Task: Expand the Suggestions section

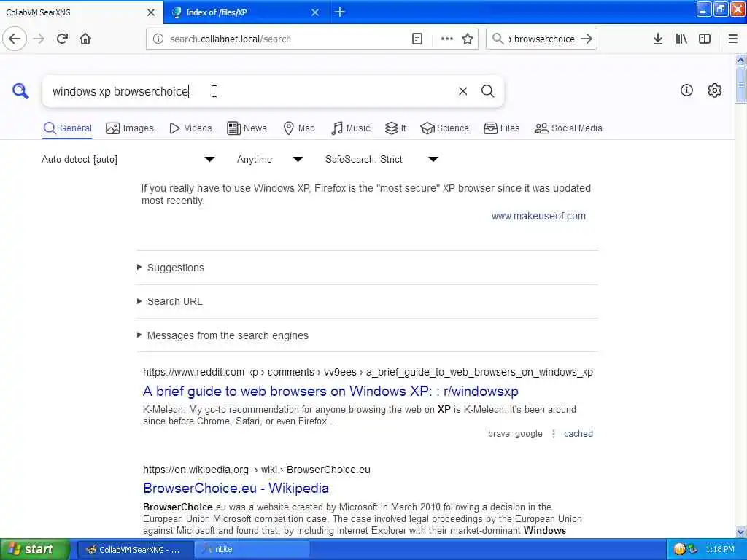Action: pos(175,268)
